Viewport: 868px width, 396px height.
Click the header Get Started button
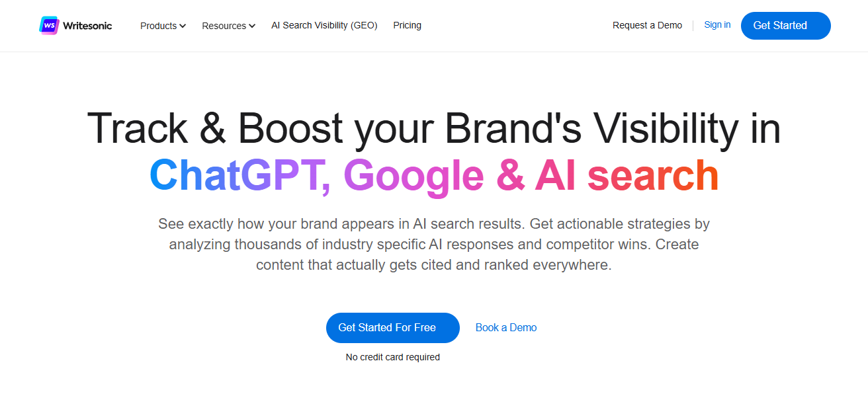(x=785, y=26)
